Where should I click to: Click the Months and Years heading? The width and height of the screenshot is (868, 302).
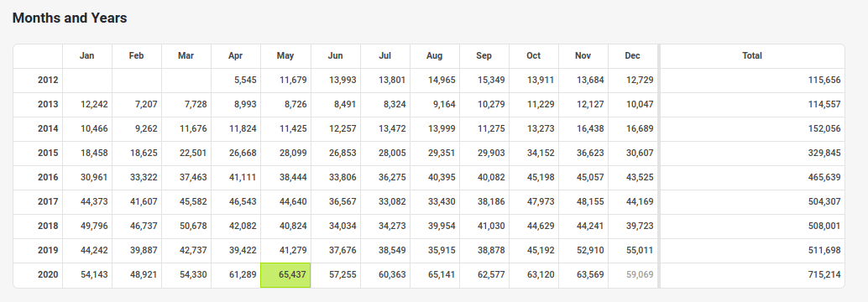[70, 18]
